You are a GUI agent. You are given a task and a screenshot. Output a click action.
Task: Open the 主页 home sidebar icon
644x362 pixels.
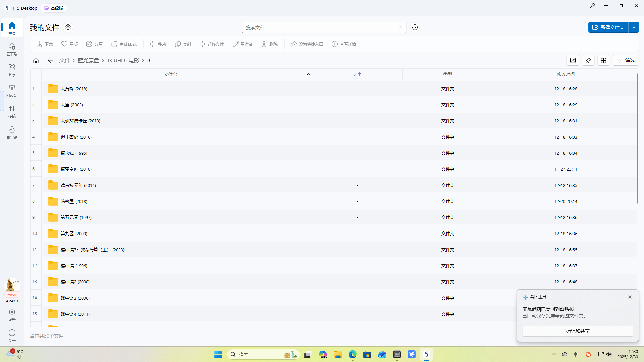click(x=12, y=28)
